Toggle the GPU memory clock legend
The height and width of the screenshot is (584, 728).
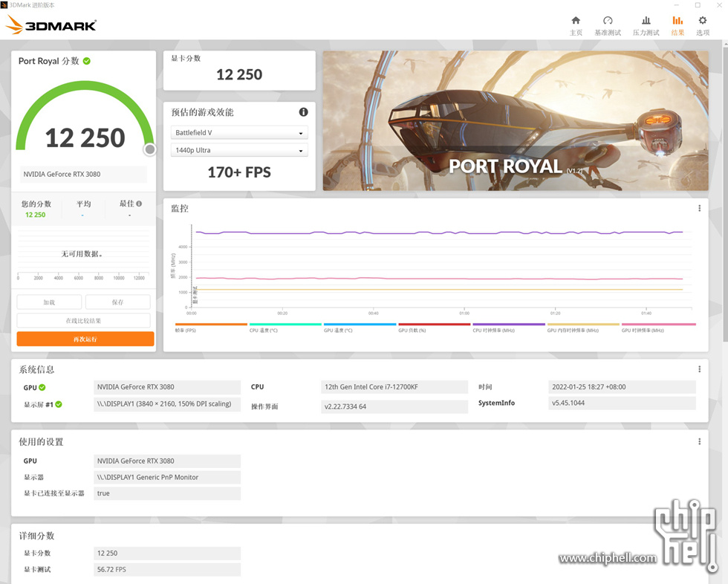[x=583, y=327]
